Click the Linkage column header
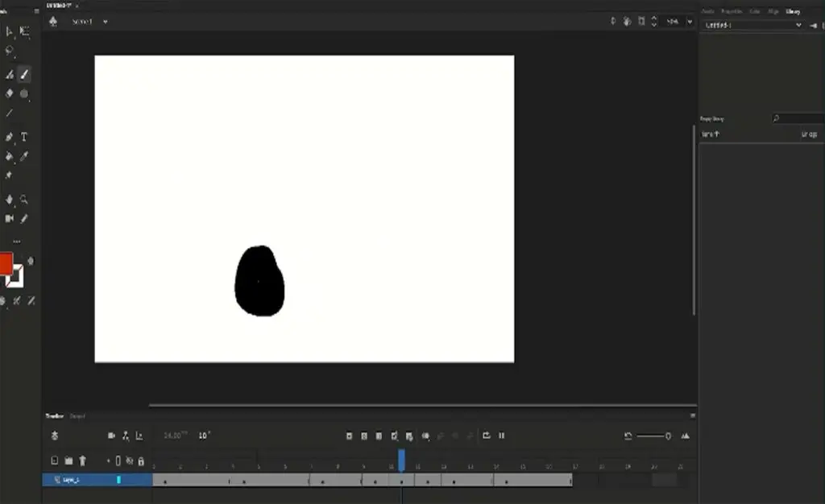This screenshot has width=825, height=504. (x=809, y=134)
